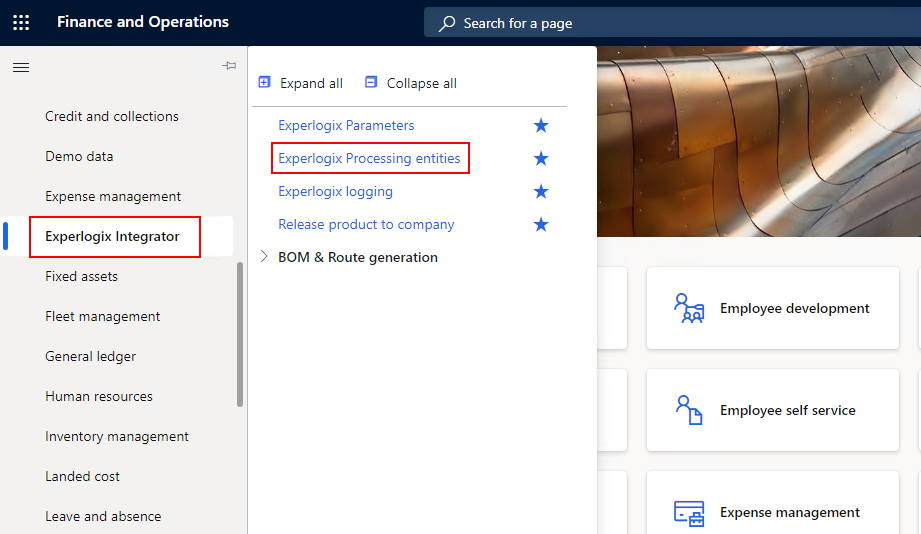Collapse navigation pane with hamburger icon

coord(21,68)
